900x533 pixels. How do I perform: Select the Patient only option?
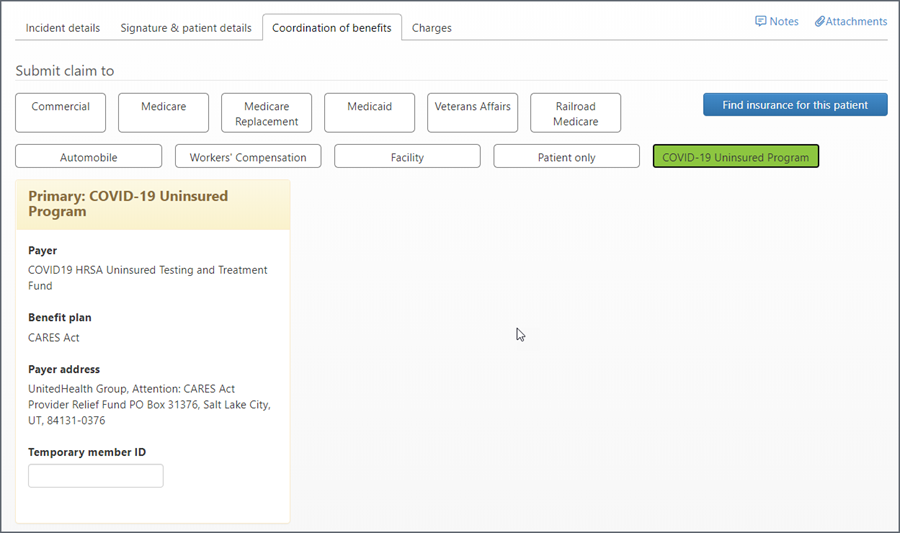[x=566, y=157]
